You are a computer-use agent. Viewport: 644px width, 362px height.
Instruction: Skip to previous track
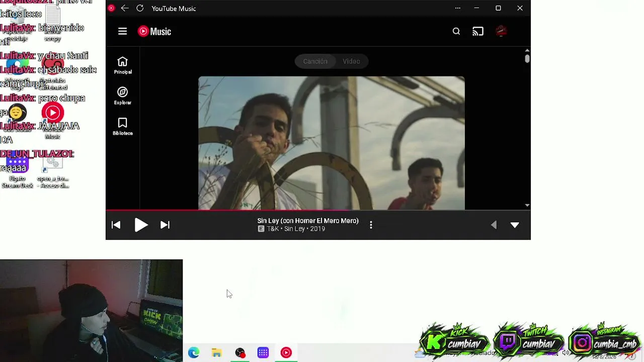116,225
